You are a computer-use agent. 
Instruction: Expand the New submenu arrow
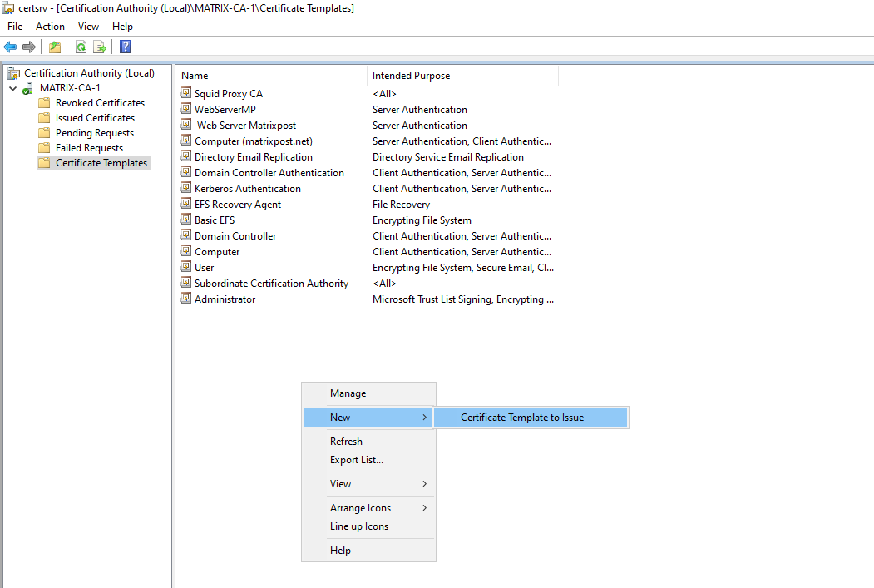tap(425, 417)
